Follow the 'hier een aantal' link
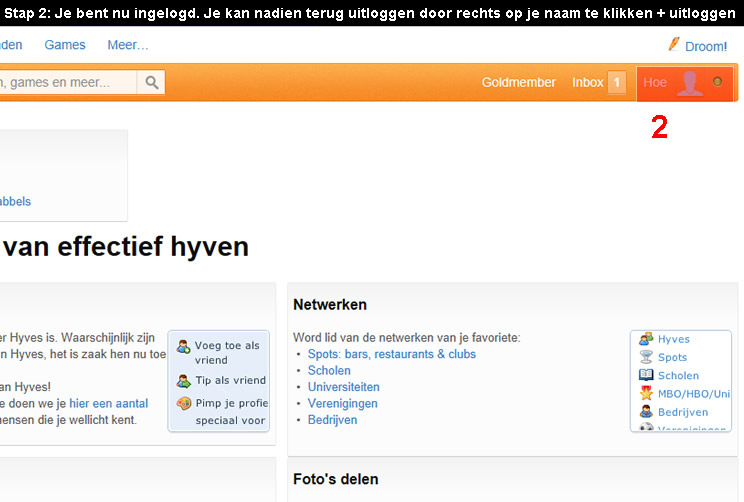 [109, 403]
